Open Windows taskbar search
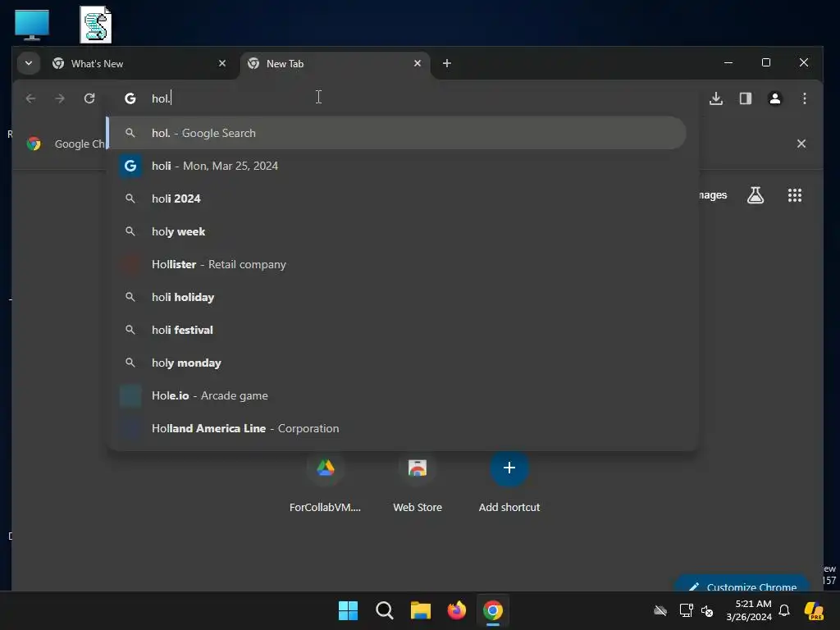Viewport: 840px width, 630px height. [x=384, y=610]
